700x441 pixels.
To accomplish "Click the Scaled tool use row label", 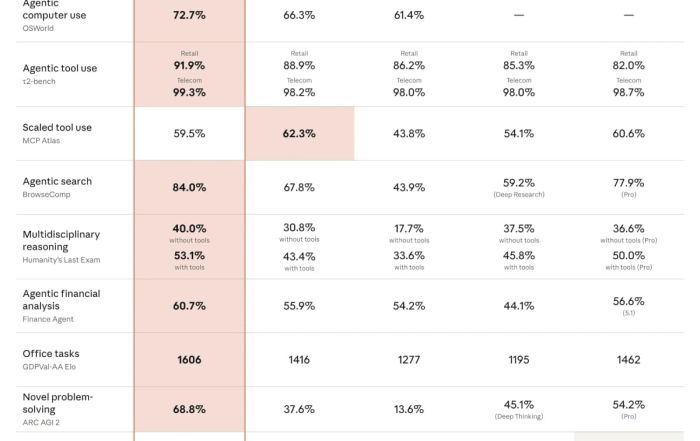I will pos(57,127).
